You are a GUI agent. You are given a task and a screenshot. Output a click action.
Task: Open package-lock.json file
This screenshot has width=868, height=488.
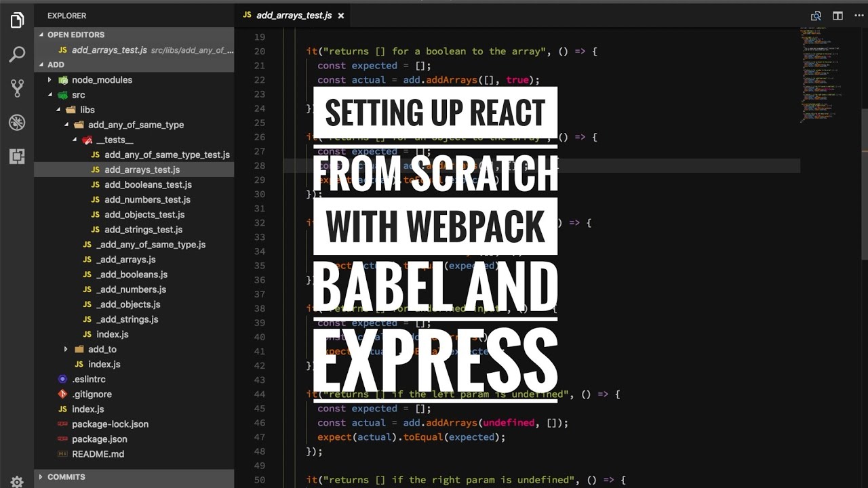(134, 424)
